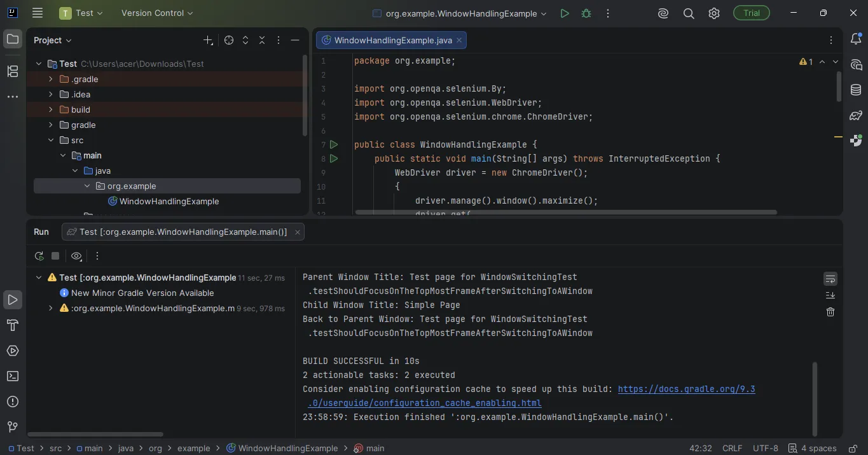Open the Terminal tool window
Viewport: 868px width, 455px height.
(x=13, y=376)
